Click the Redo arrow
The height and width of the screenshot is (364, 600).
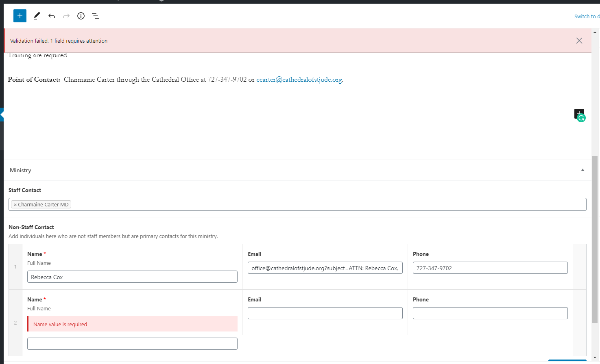[66, 16]
